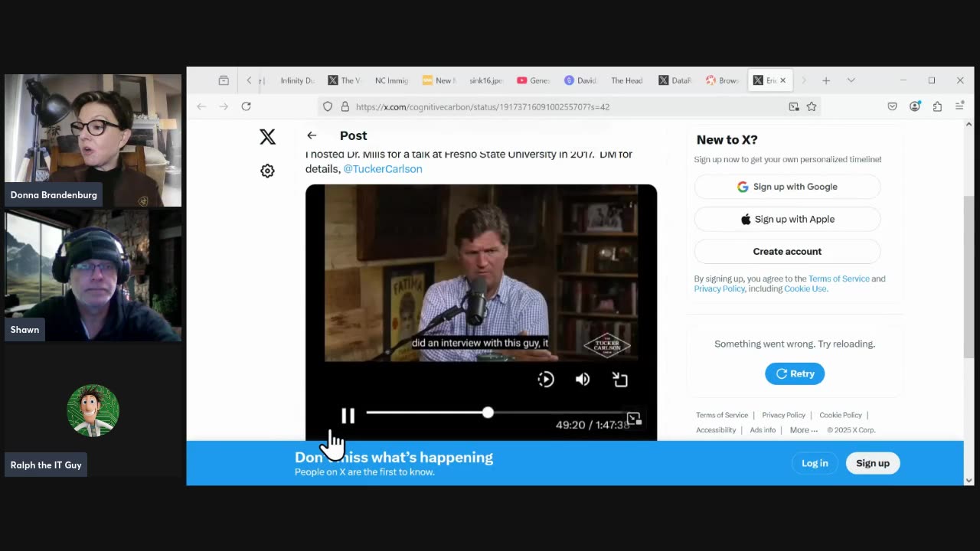Viewport: 980px width, 551px height.
Task: Click the page vertical scrollbar thumb
Action: tap(969, 276)
